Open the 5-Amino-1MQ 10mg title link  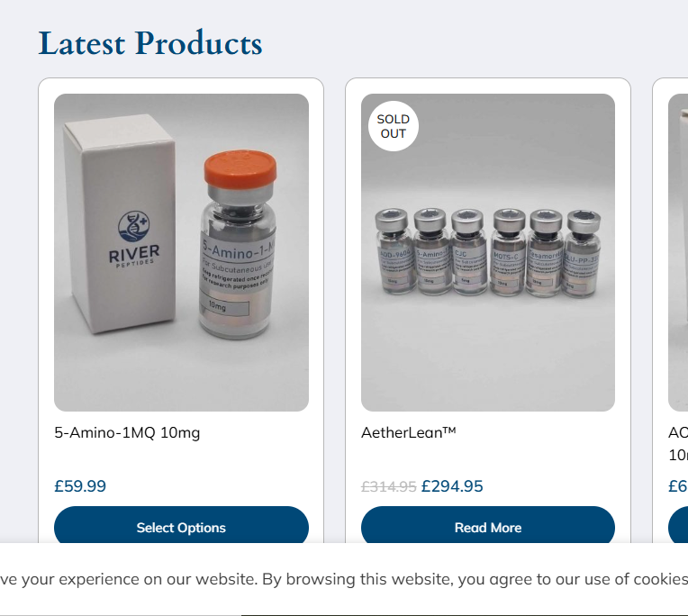127,432
